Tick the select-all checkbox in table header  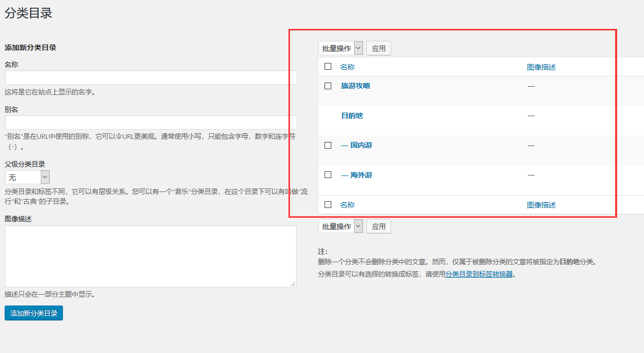[328, 67]
